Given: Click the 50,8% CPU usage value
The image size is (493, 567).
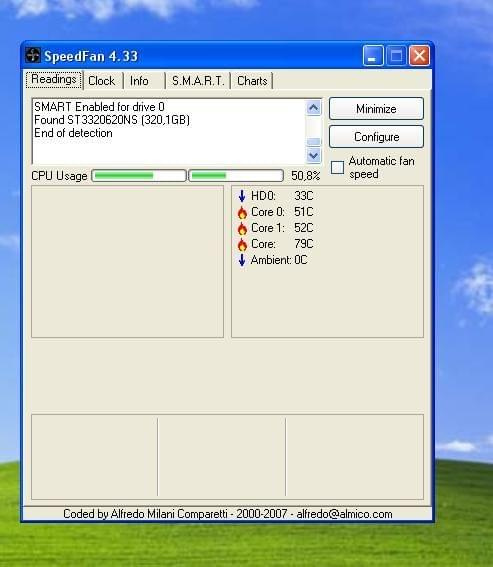Looking at the screenshot, I should [306, 176].
